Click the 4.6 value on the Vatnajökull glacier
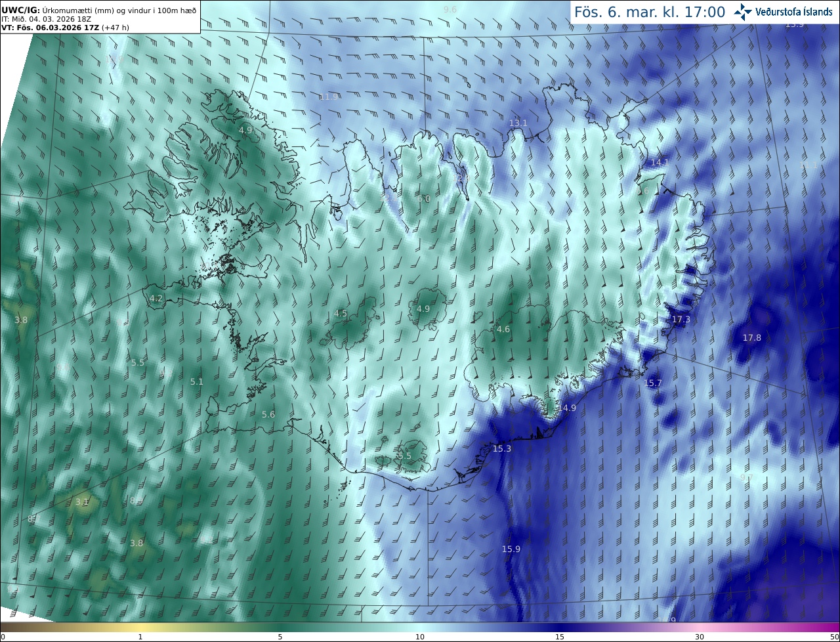This screenshot has height=642, width=840. coord(503,329)
